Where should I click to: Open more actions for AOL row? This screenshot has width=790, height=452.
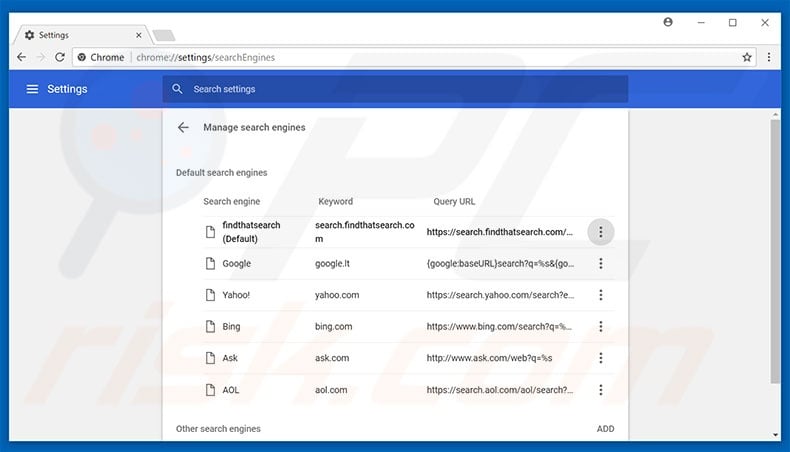pyautogui.click(x=601, y=390)
